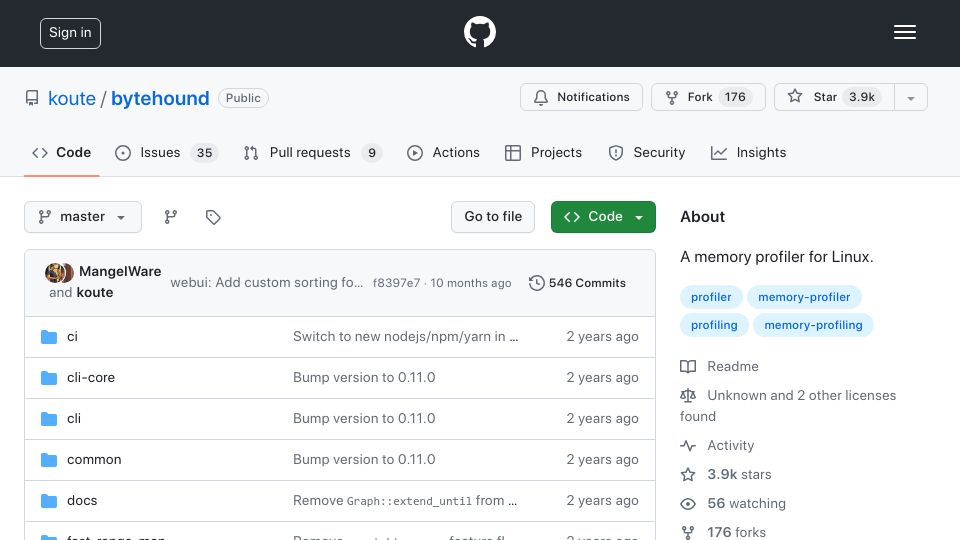Click the common folder icon
The width and height of the screenshot is (960, 540).
(49, 460)
